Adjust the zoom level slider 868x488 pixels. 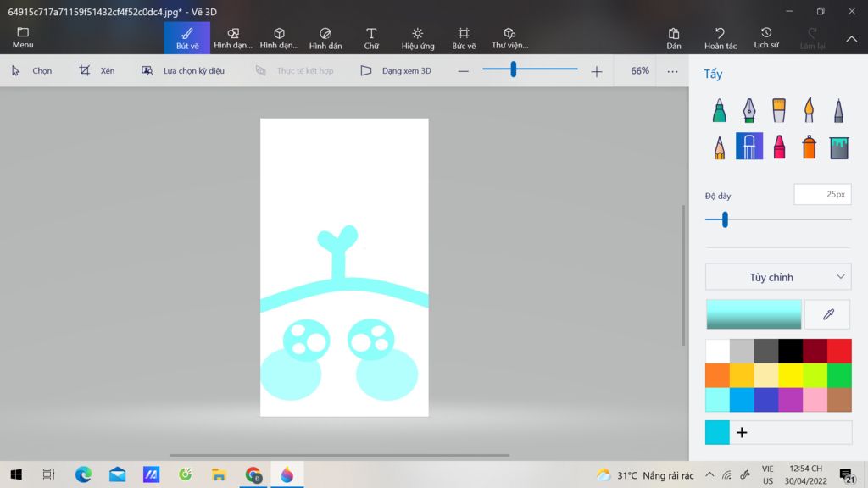tap(530, 69)
